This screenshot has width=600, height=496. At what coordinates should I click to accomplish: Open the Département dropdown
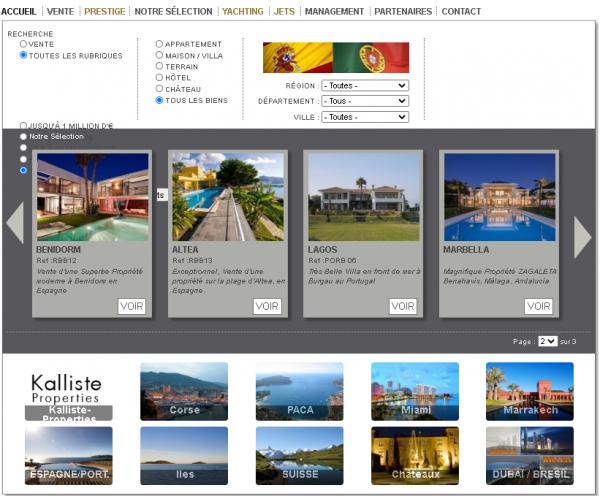click(x=364, y=101)
